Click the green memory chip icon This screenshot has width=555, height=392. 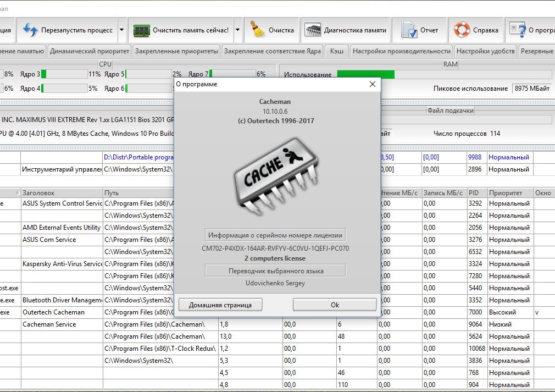coord(141,30)
